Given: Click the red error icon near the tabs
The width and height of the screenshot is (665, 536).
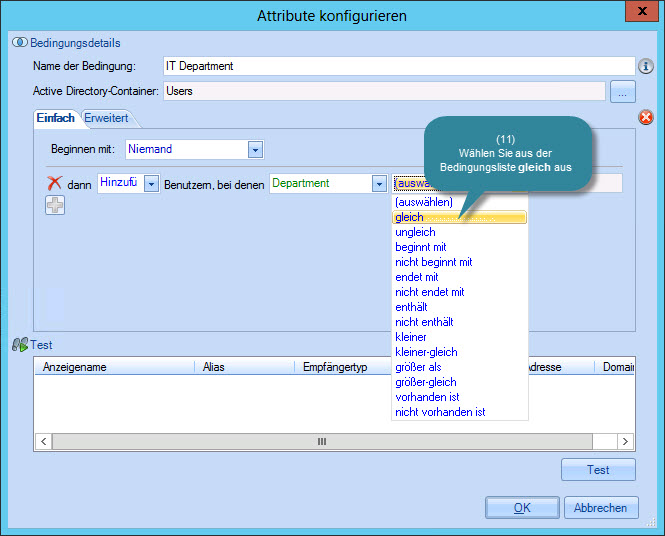Looking at the screenshot, I should [645, 117].
